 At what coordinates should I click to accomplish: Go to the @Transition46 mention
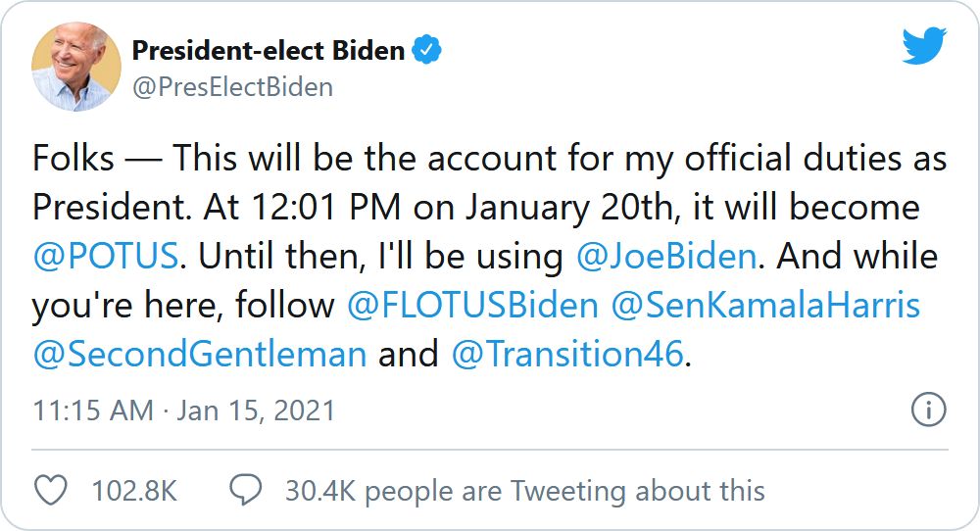point(565,354)
